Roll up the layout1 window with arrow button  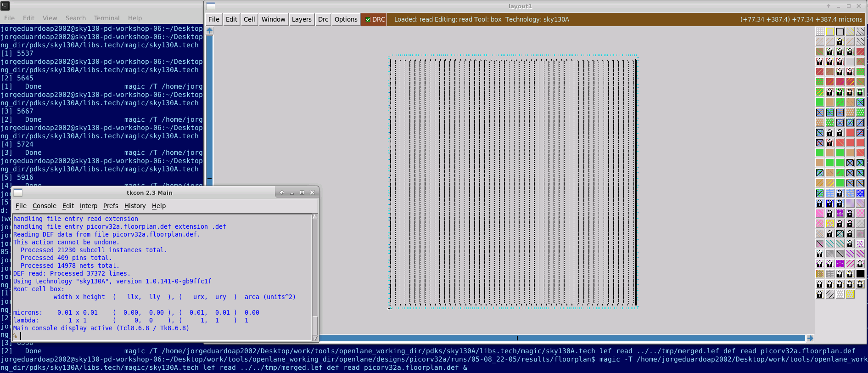point(829,6)
